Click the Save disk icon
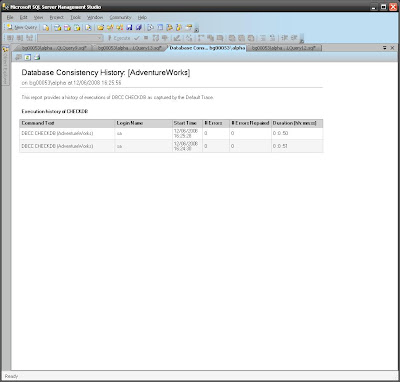This screenshot has height=382, width=400. pos(129,28)
